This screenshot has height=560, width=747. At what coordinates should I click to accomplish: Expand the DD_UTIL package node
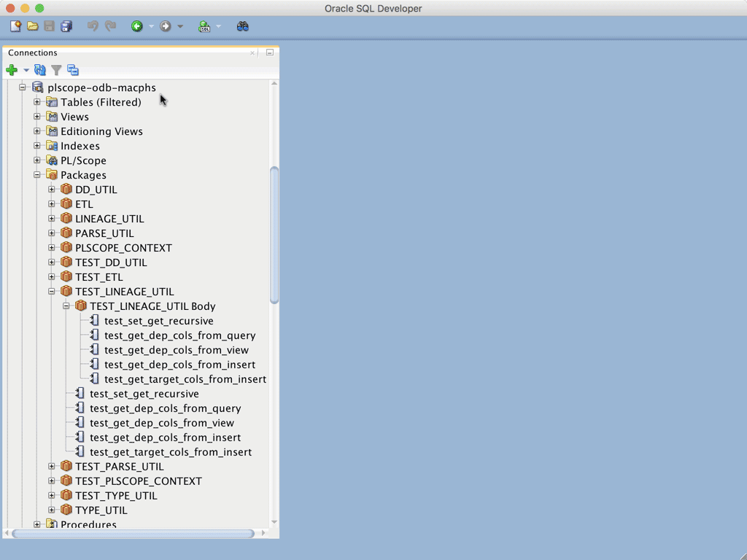pos(52,190)
